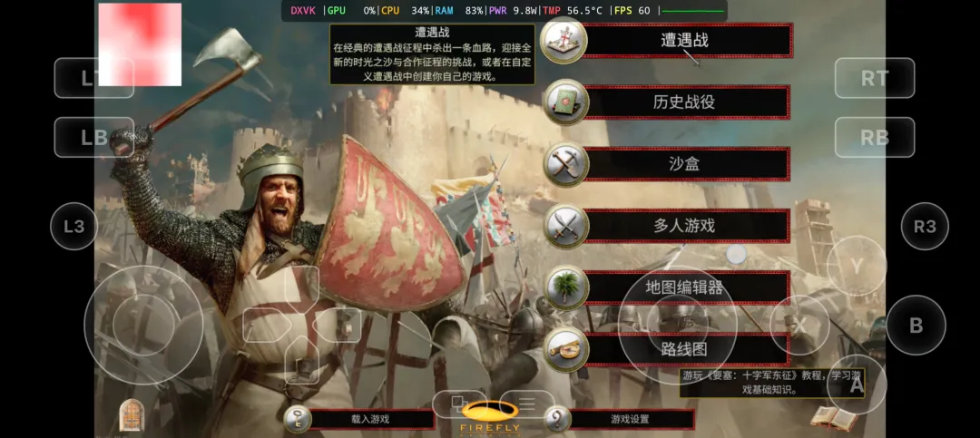Click the crossed swords multiplayer icon
The image size is (980, 438).
point(566,226)
